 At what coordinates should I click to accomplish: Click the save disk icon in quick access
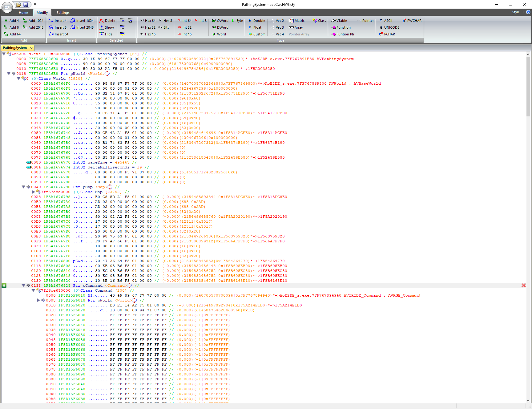(26, 4)
